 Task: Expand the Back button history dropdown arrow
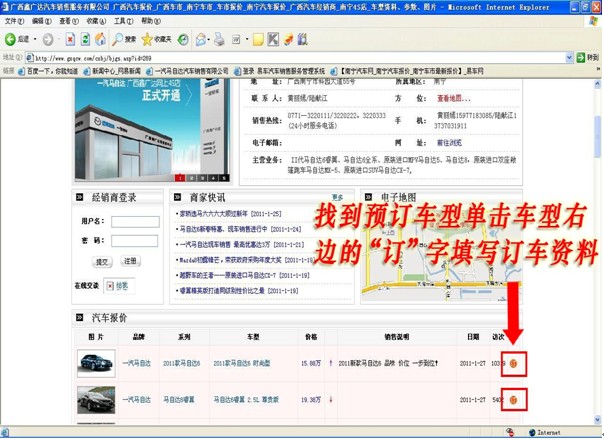point(34,39)
